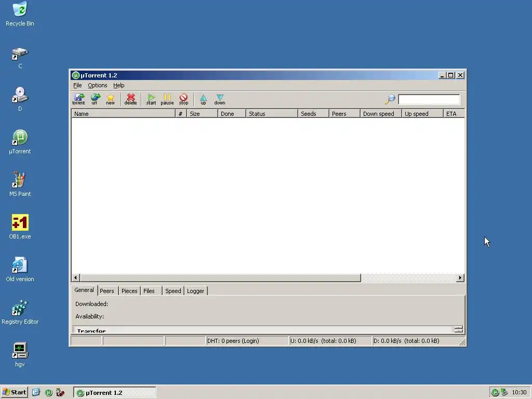Sort by Size column header
The width and height of the screenshot is (532, 399).
202,114
